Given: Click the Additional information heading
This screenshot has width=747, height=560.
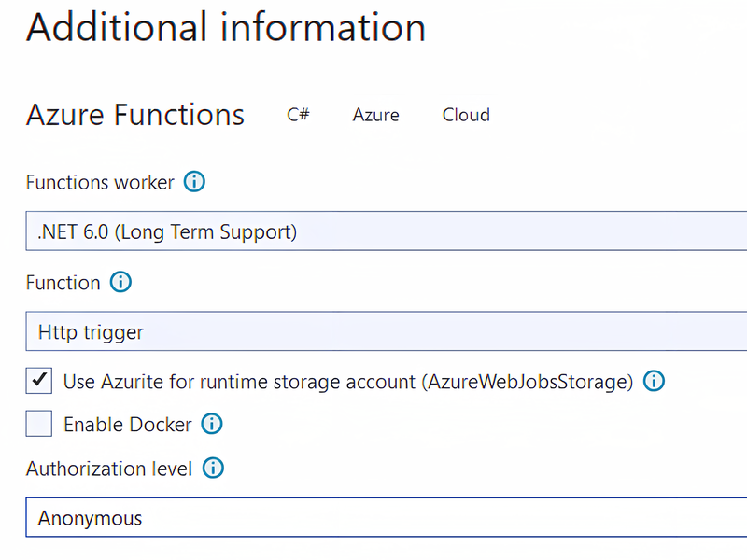Looking at the screenshot, I should 226,27.
